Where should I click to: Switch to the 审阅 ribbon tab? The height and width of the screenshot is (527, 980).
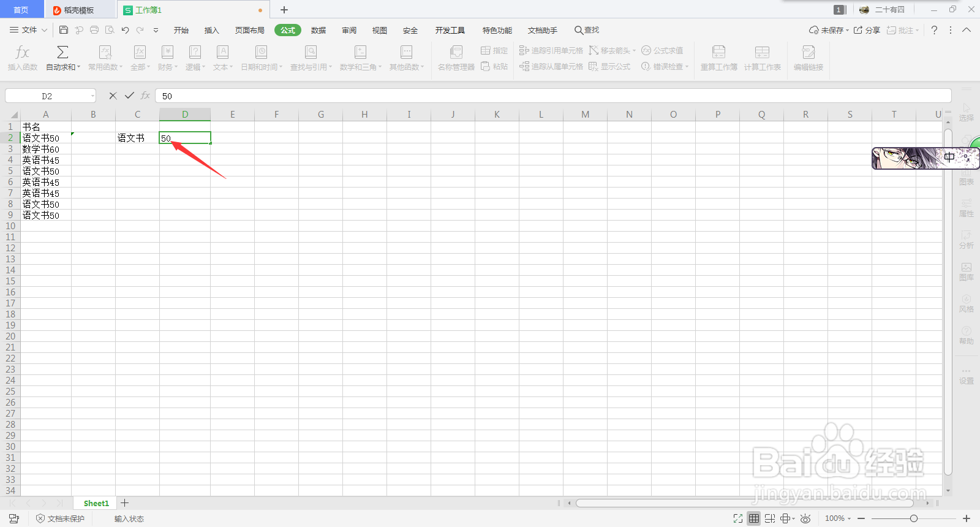coord(349,30)
